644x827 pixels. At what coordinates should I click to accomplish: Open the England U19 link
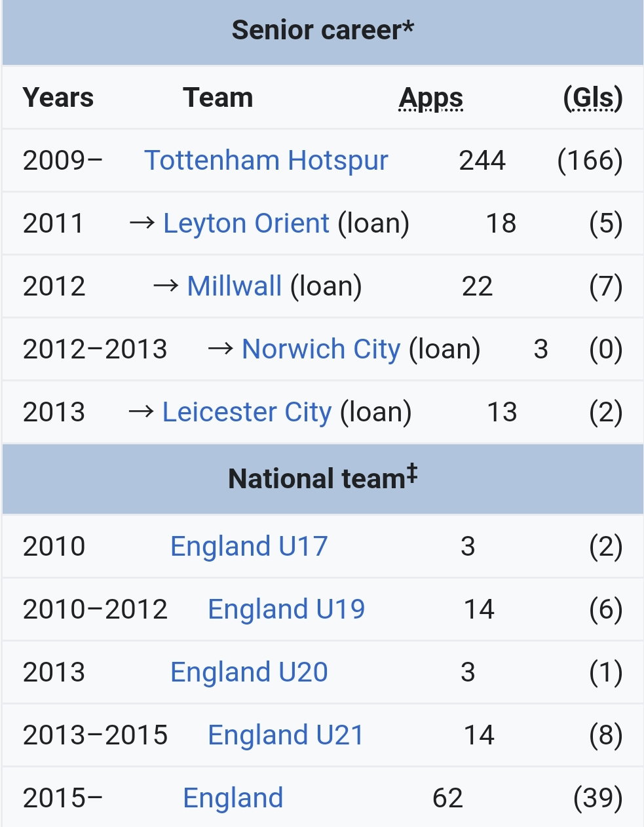point(286,609)
